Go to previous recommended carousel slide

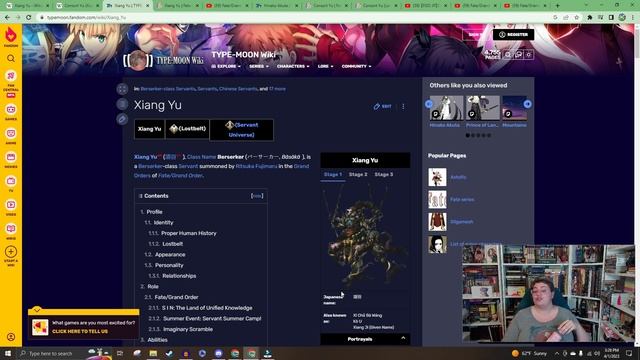[429, 104]
